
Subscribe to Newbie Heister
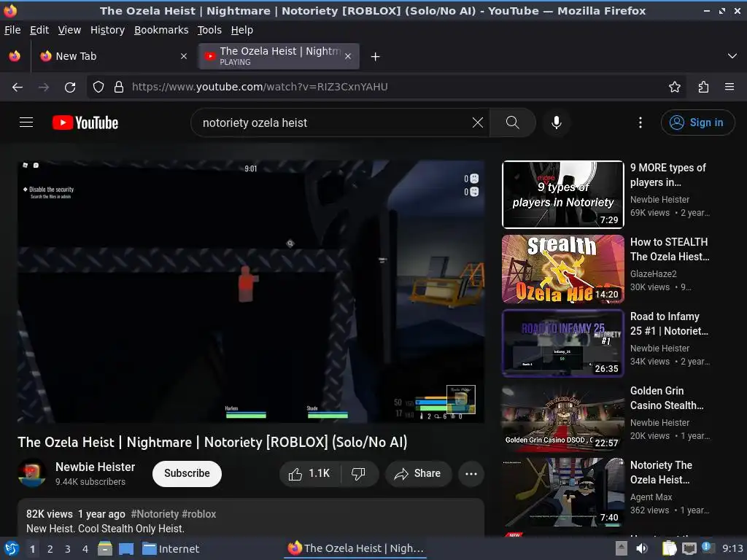click(x=187, y=473)
